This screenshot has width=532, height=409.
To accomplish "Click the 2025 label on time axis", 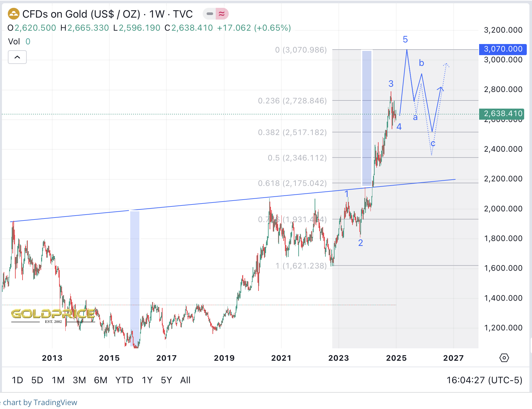I will pos(397,358).
